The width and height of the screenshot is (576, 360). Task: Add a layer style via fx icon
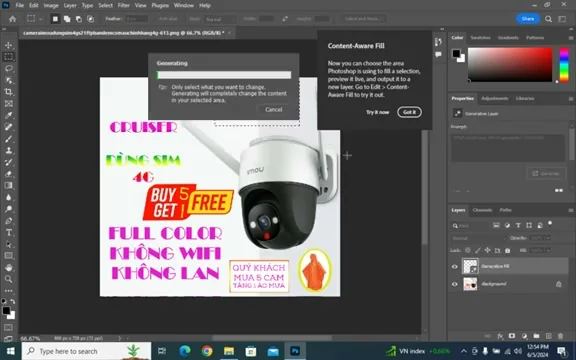(500, 336)
